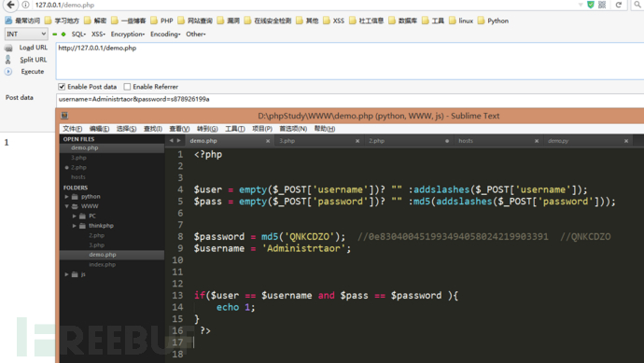Screen dimensions: 644x363
Task: Click the page reload icon
Action: [x=618, y=5]
